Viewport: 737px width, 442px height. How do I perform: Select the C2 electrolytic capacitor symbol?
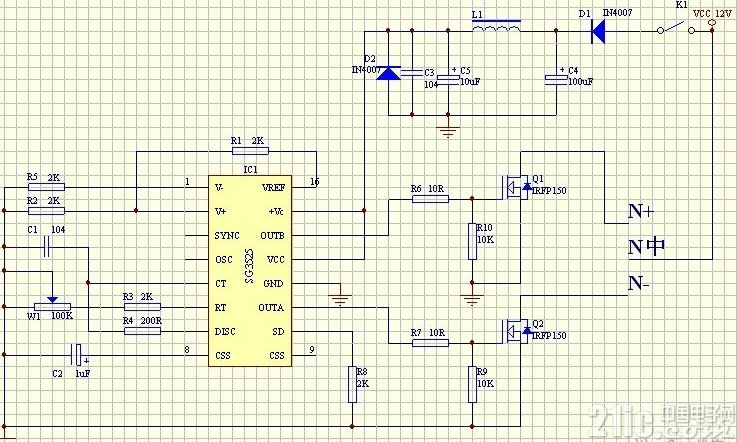pos(76,355)
